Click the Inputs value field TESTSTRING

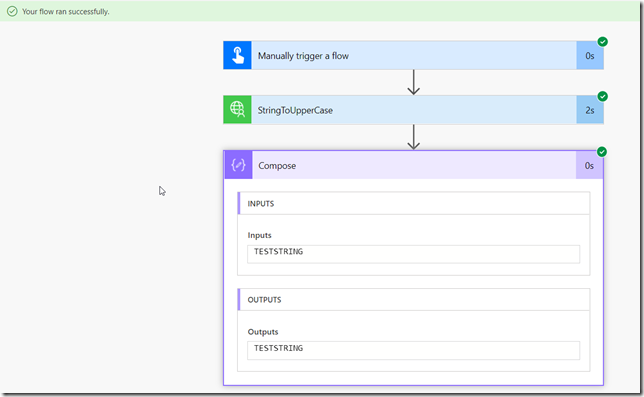tap(414, 254)
